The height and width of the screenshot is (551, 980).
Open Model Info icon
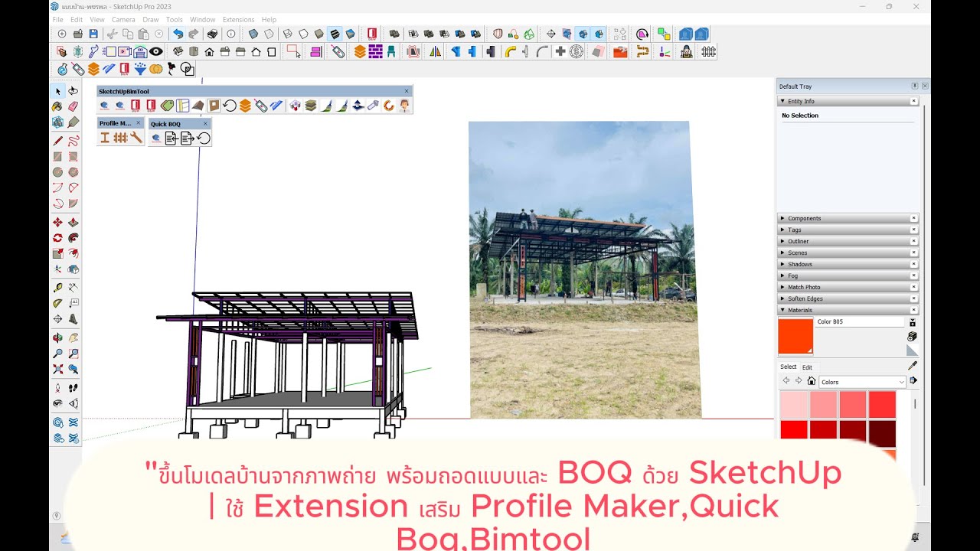pyautogui.click(x=231, y=34)
